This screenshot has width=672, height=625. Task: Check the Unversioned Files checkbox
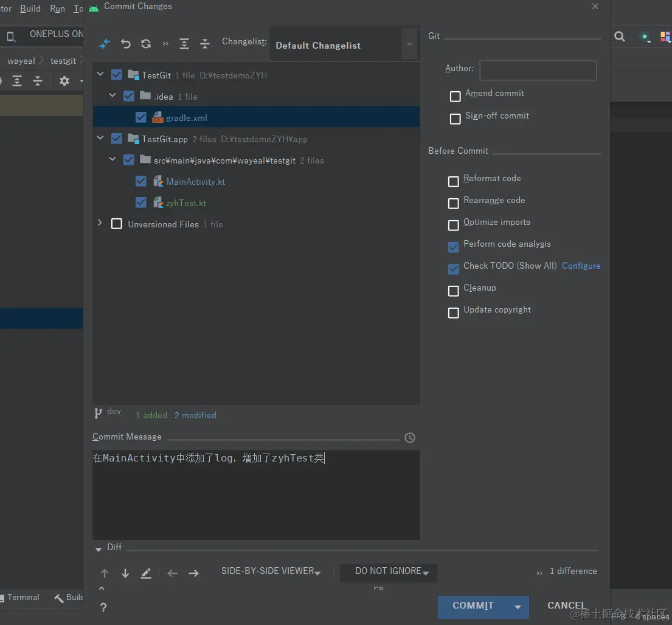[117, 224]
